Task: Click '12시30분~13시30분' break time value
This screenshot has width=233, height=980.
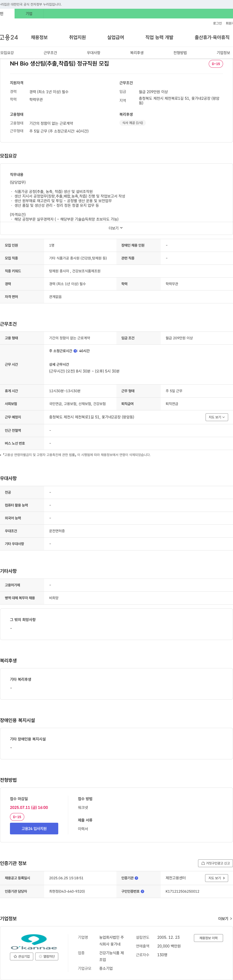Action: point(65,391)
